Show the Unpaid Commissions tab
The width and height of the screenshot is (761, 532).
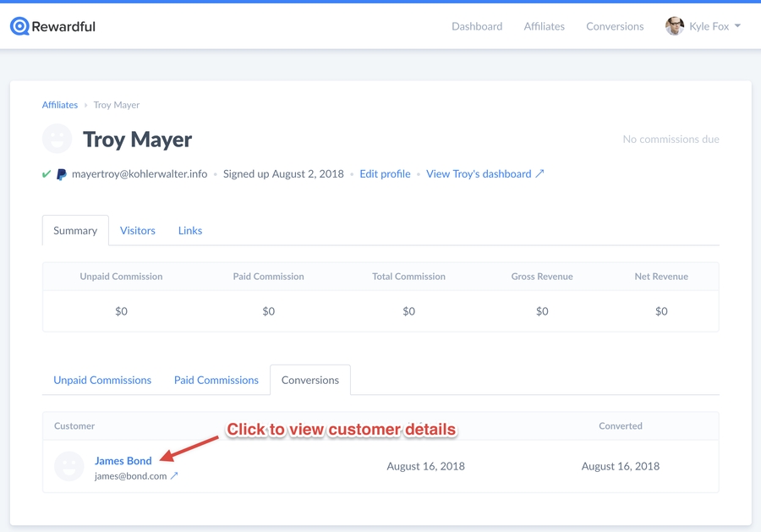click(102, 380)
